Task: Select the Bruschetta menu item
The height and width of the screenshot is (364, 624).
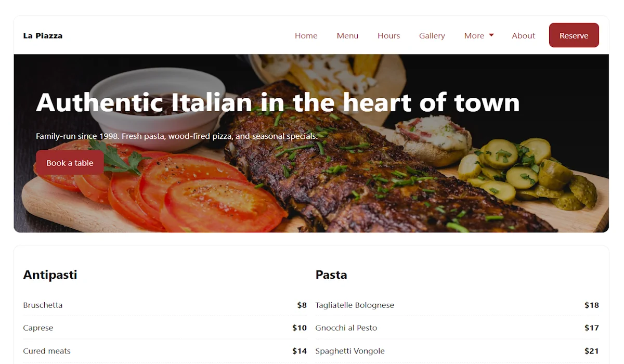Action: pyautogui.click(x=165, y=305)
